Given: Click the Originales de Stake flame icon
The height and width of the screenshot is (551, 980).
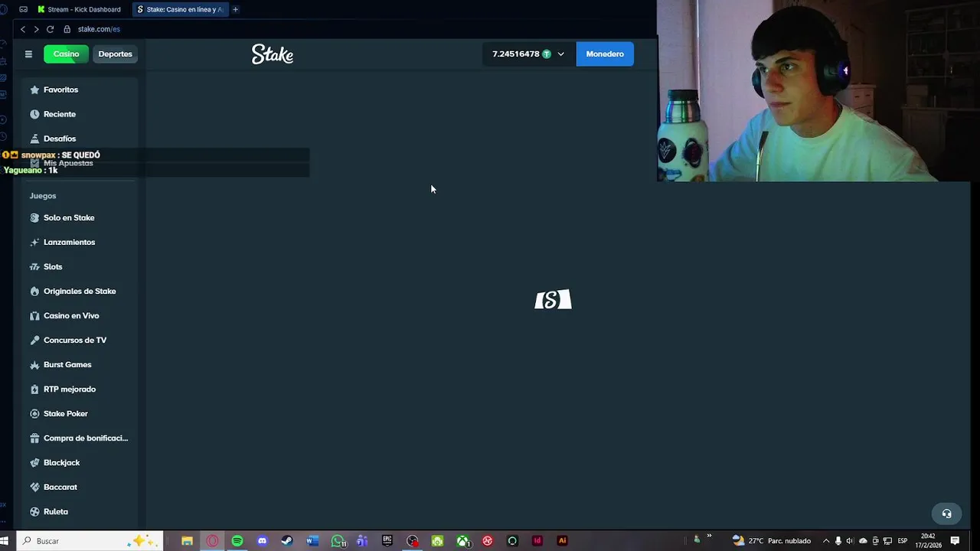Looking at the screenshot, I should 34,292.
